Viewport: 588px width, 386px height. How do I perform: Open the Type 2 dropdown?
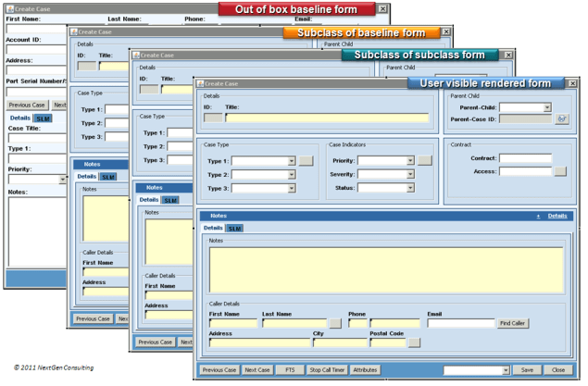[291, 174]
